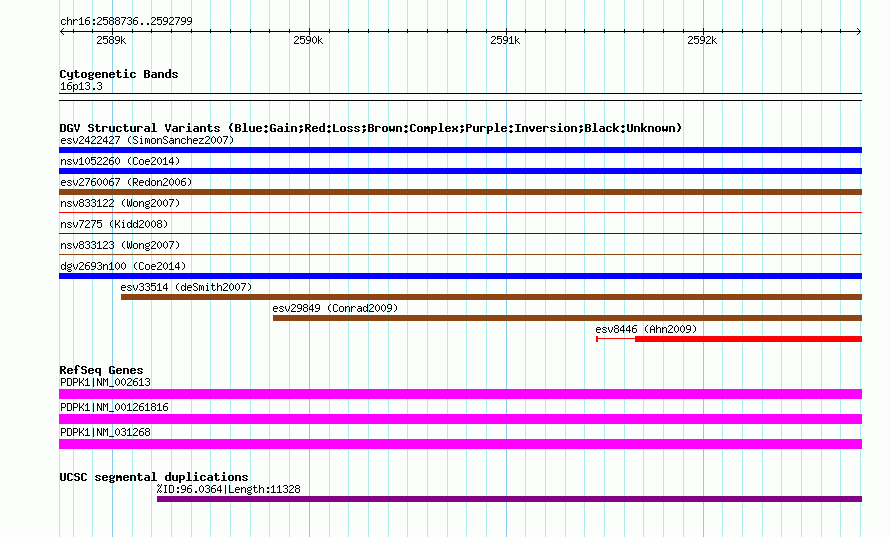Select nsv833123 (Wong2007) label

(120, 245)
